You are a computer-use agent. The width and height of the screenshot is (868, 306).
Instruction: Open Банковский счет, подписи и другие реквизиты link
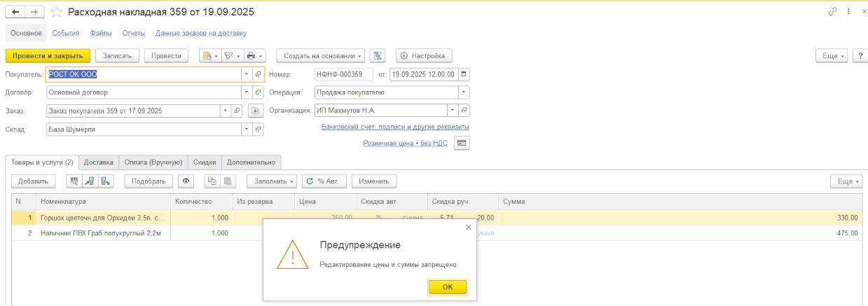[394, 127]
